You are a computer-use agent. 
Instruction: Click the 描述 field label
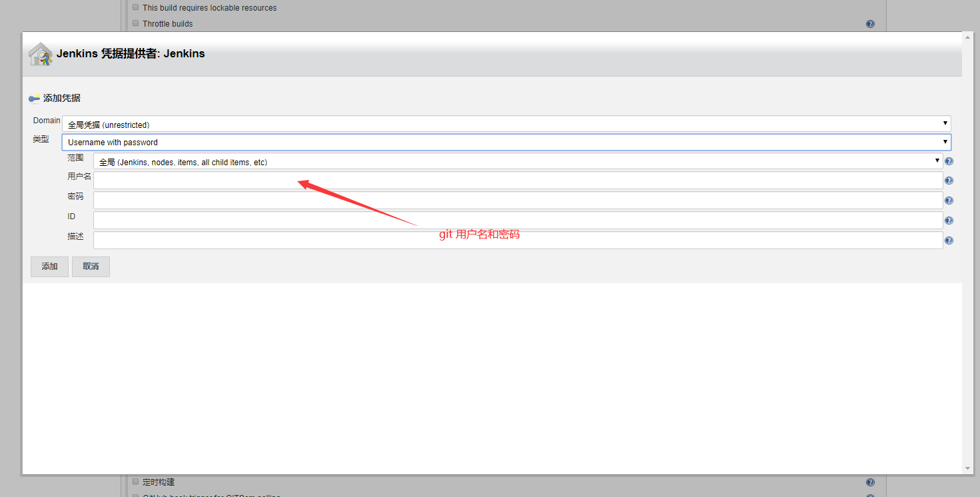pos(75,237)
